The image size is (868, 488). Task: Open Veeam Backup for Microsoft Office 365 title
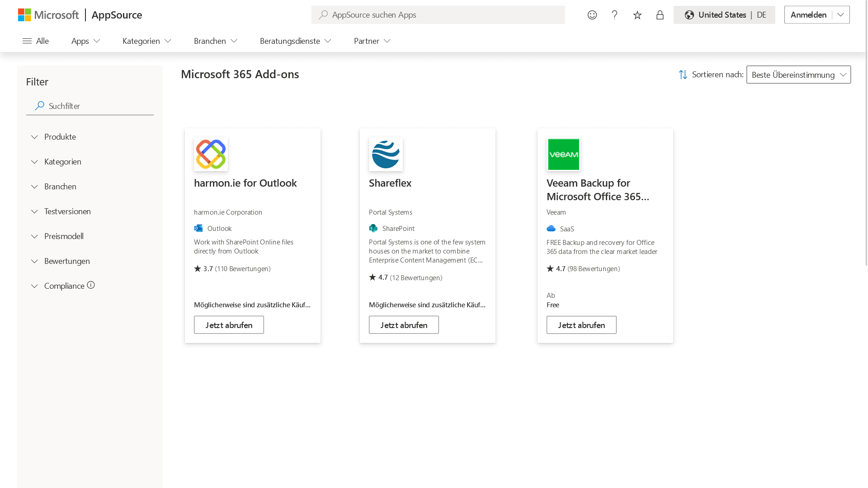pyautogui.click(x=598, y=190)
